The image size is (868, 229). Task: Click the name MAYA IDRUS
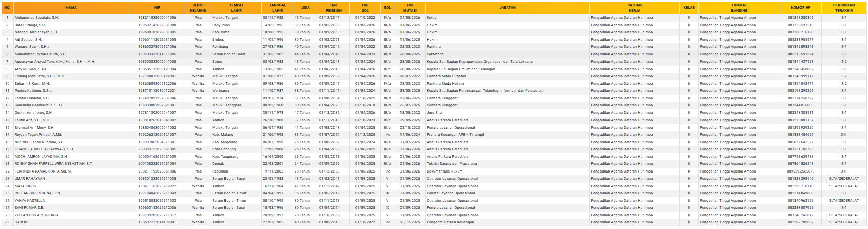coord(25,186)
